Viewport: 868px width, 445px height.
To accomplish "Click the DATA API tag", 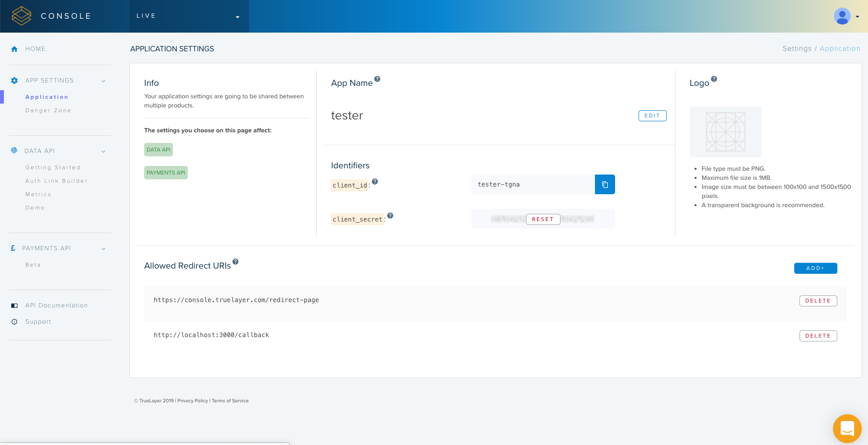I will tap(159, 150).
